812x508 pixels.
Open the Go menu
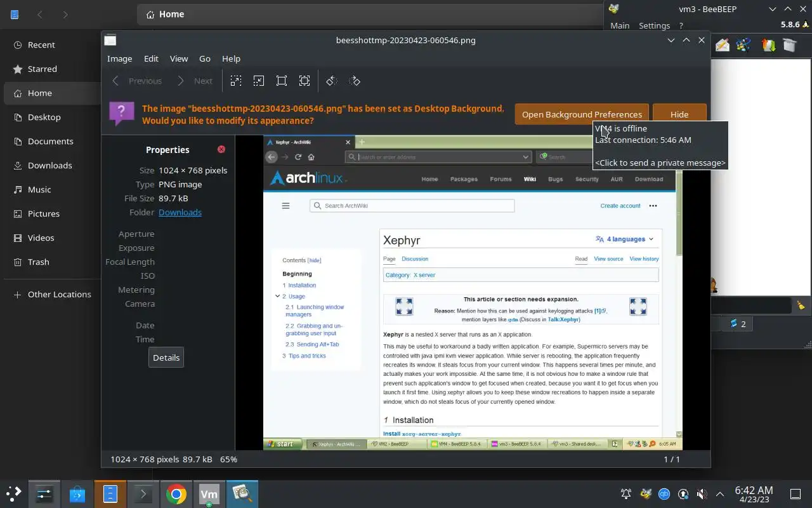(205, 58)
